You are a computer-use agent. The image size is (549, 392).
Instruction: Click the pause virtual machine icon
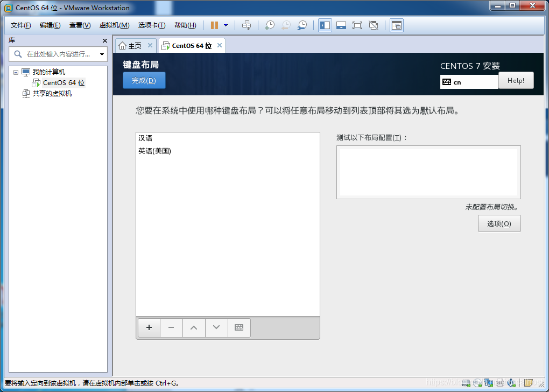coord(214,25)
